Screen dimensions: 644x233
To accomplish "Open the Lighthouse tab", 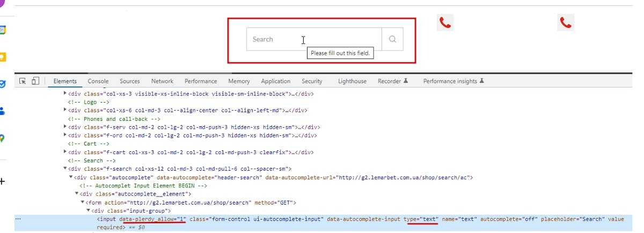I will pyautogui.click(x=352, y=82).
